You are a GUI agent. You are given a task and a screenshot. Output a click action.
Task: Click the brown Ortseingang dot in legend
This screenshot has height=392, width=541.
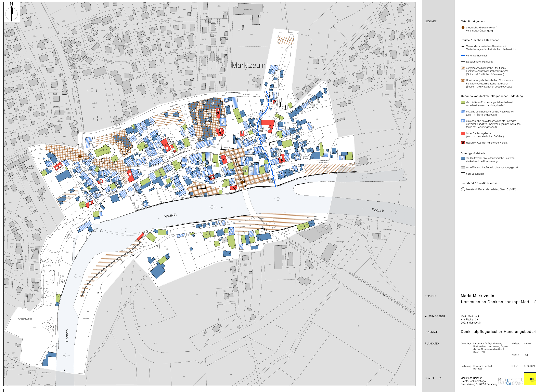tap(463, 28)
